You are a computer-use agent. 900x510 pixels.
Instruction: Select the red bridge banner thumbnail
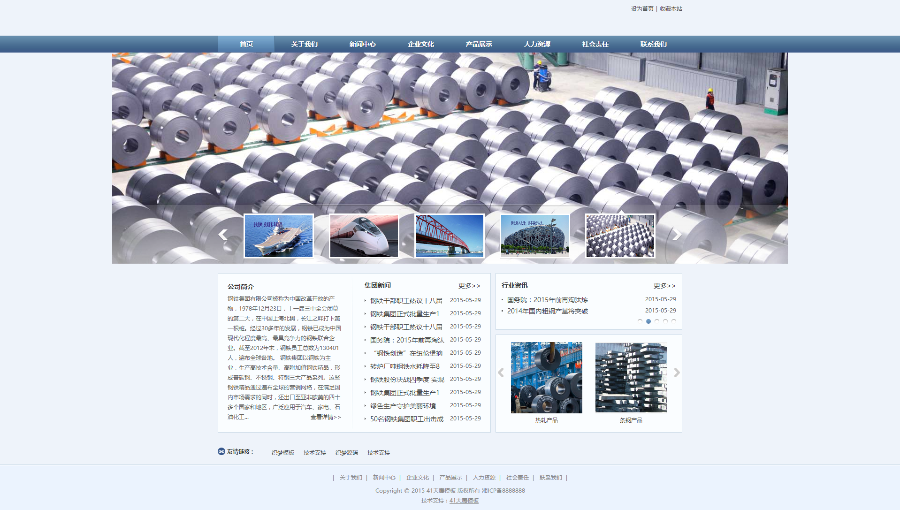pyautogui.click(x=449, y=236)
